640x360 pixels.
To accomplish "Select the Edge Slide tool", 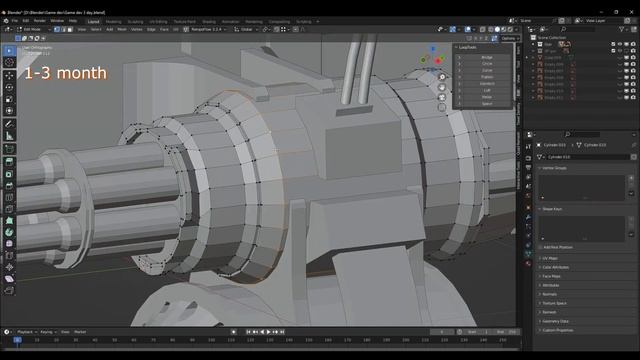I will 9,256.
